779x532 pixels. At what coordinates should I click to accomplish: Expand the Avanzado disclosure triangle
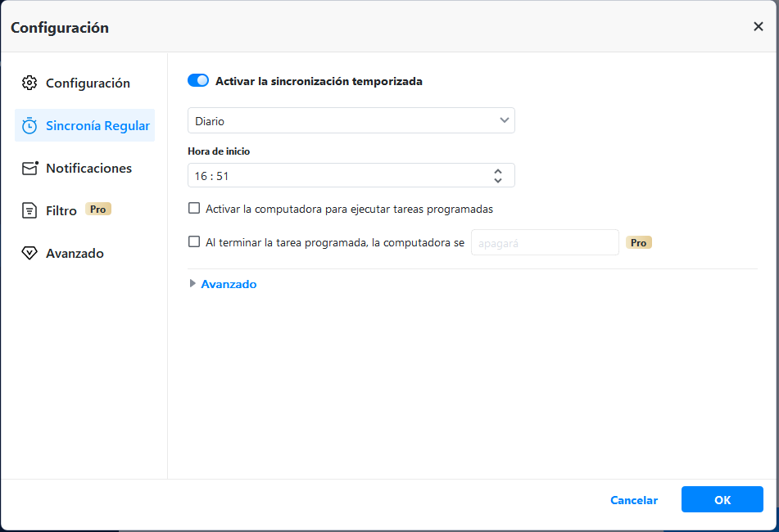(193, 284)
